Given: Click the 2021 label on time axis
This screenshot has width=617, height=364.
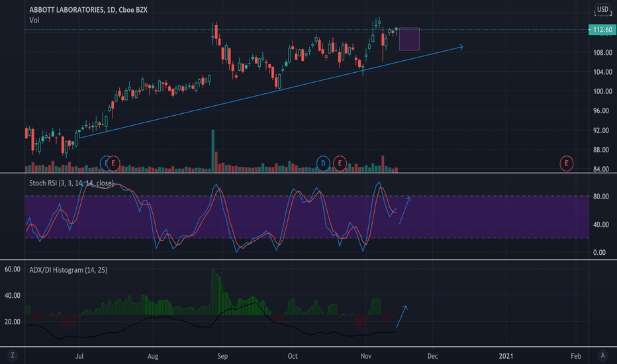Looking at the screenshot, I should (506, 356).
